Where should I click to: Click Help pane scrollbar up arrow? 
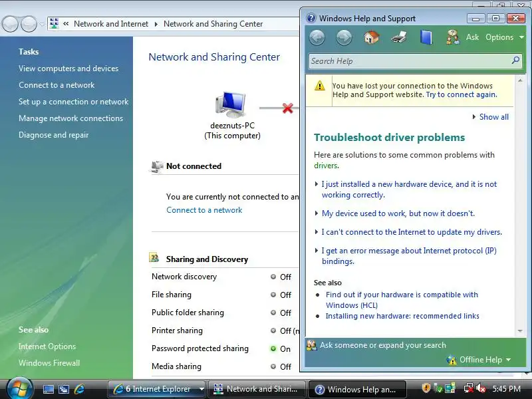520,80
